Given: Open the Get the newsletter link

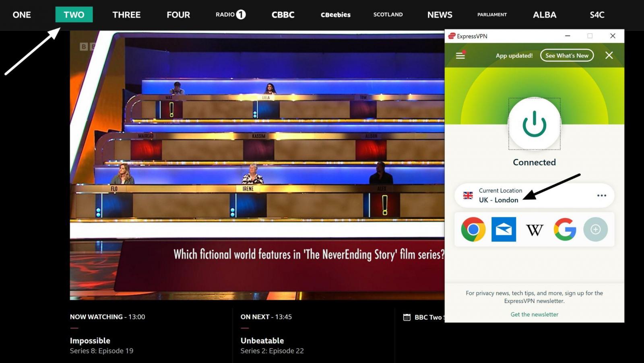Looking at the screenshot, I should 534,314.
